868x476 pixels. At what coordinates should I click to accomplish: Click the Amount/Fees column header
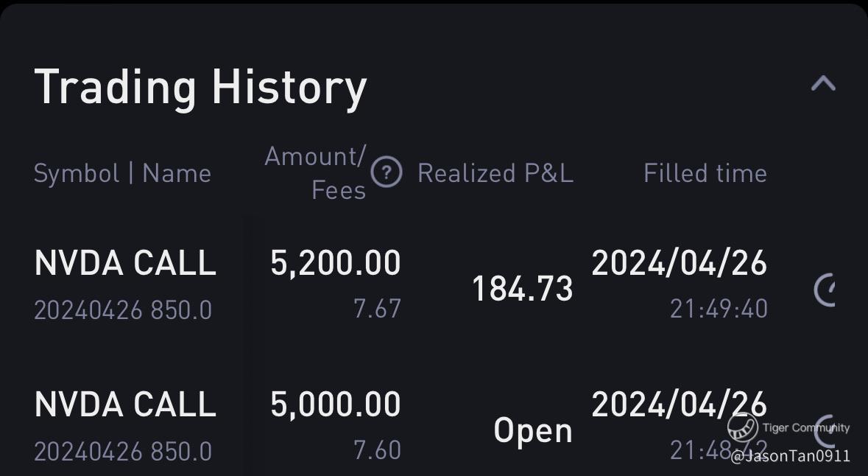click(315, 173)
